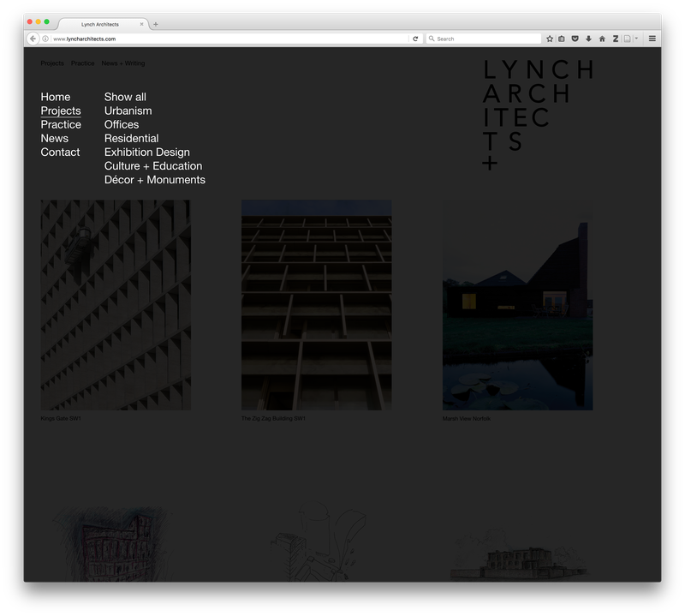Click the faded Projects link at top

tap(52, 63)
